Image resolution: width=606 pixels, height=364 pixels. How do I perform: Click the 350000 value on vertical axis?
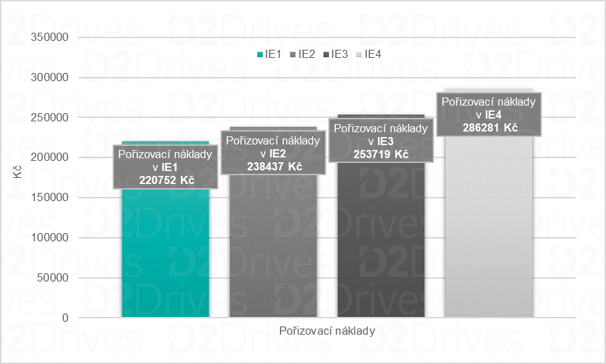(50, 37)
